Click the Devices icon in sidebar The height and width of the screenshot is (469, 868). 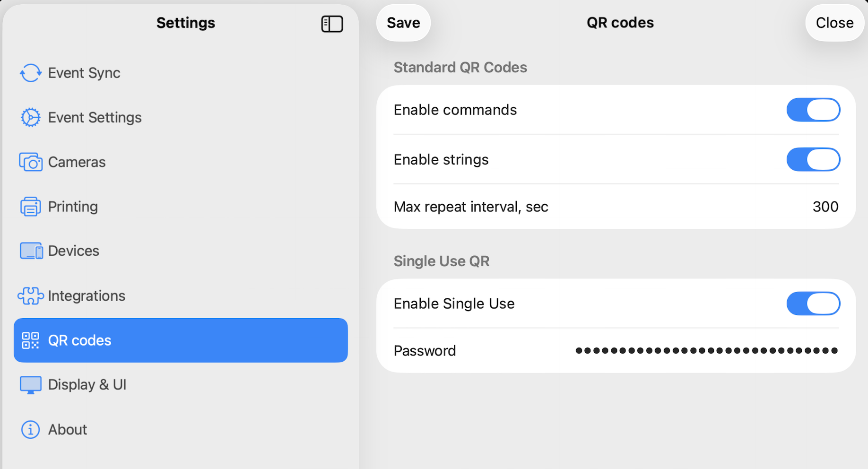(x=31, y=251)
